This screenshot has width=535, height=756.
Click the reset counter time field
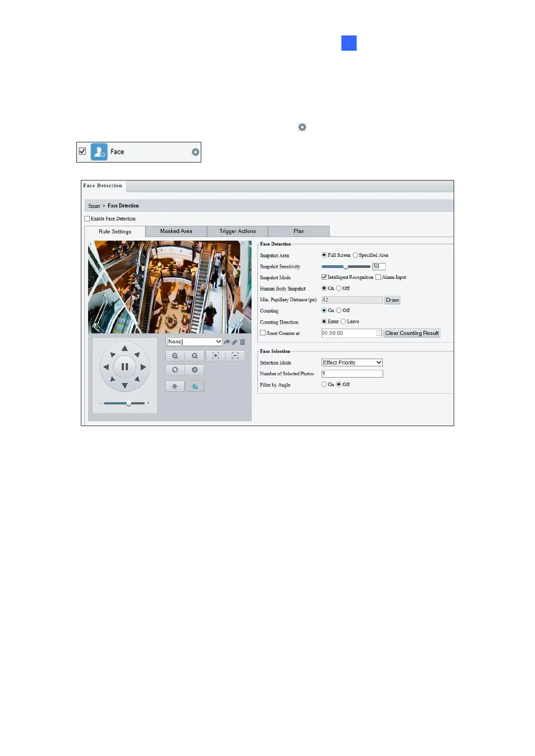(352, 333)
